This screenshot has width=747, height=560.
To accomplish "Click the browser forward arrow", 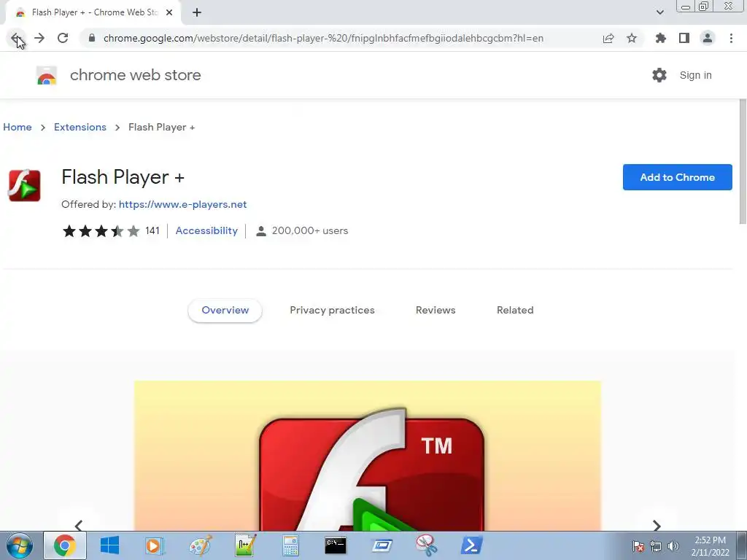I will pyautogui.click(x=39, y=38).
